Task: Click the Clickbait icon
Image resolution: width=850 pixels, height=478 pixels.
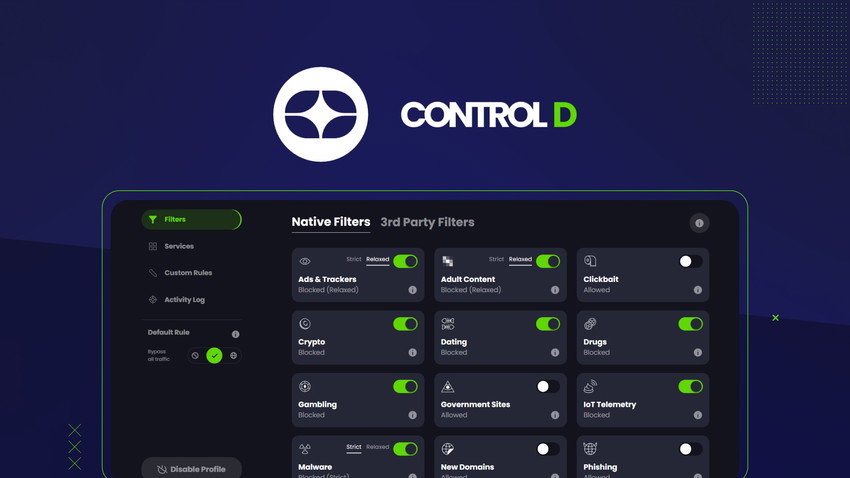Action: tap(590, 261)
